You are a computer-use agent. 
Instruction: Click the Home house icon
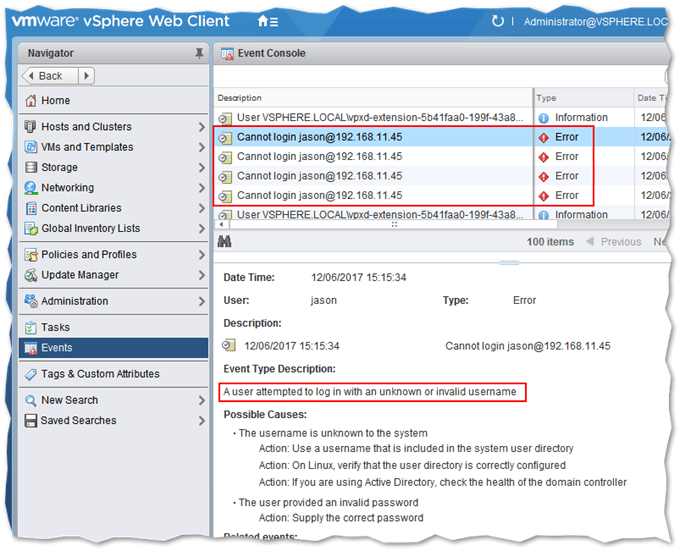[x=31, y=101]
